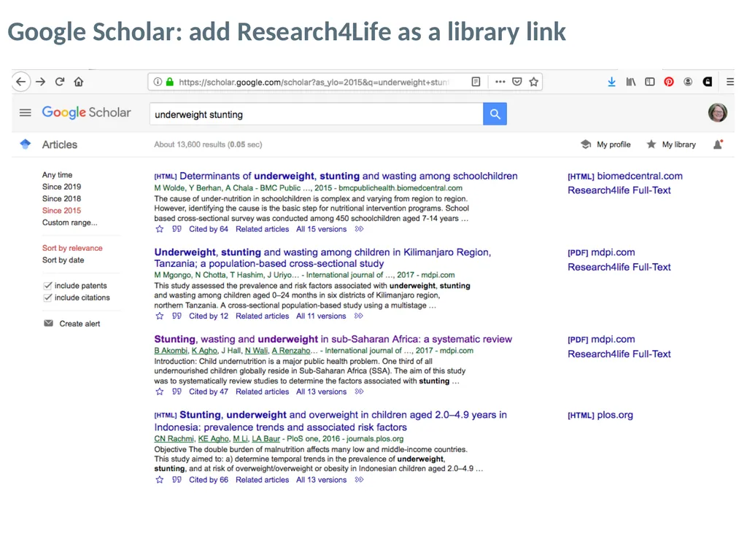Screen dimensions: 747x560
Task: Click the green padlock security icon
Action: pos(169,82)
